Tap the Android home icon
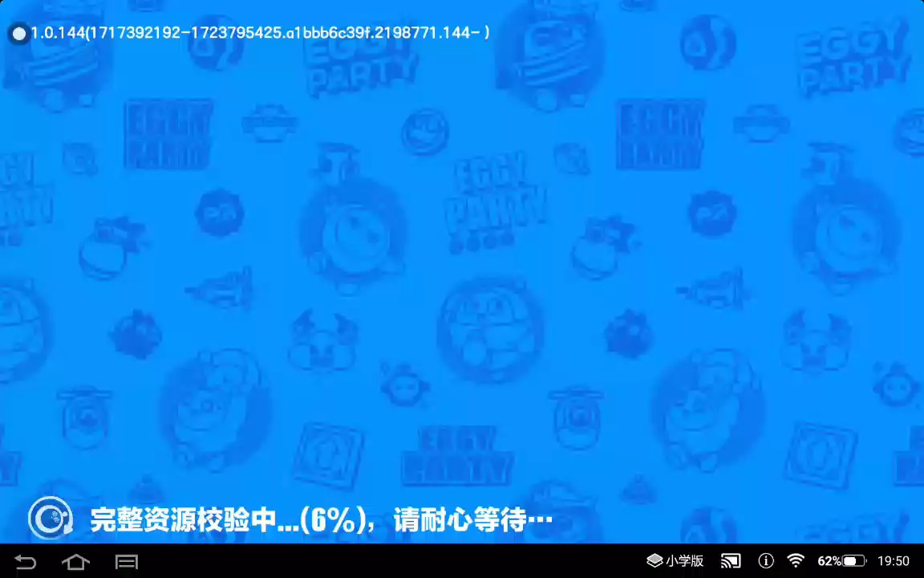This screenshot has height=578, width=924. [x=76, y=561]
